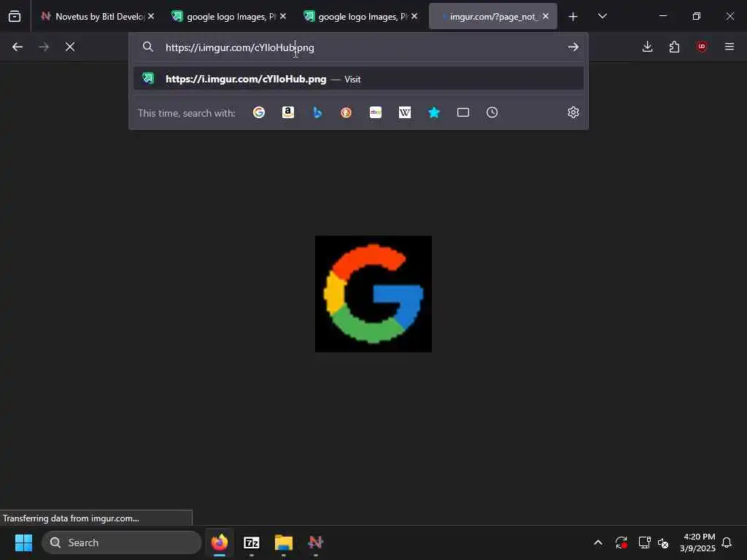Close the second google logo Images tab
Image resolution: width=747 pixels, height=560 pixels.
tap(414, 16)
